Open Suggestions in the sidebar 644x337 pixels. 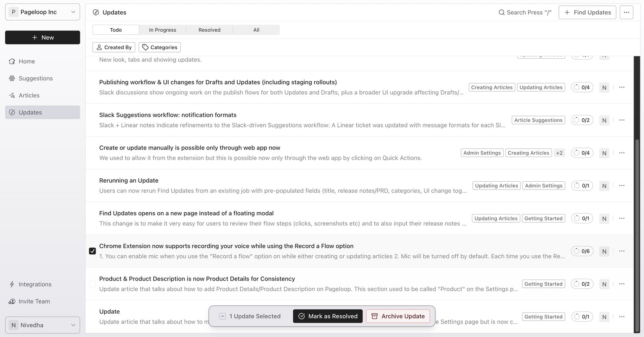[x=43, y=78]
